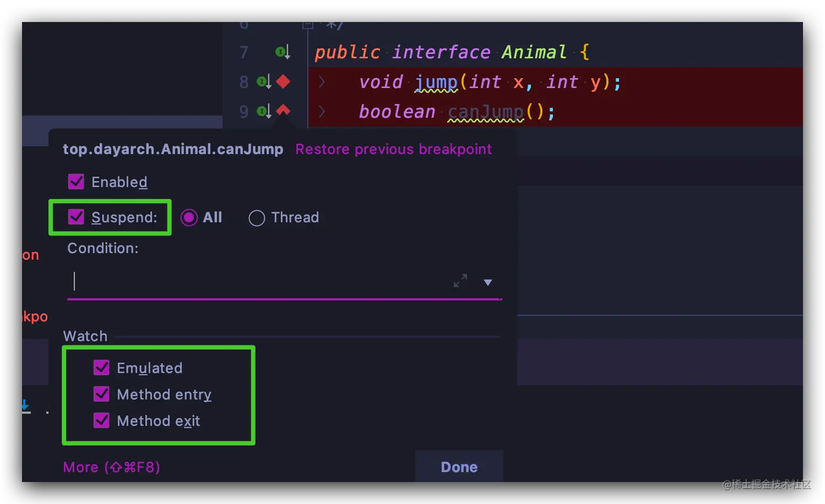Select the All suspend radio button
The image size is (825, 504).
(189, 218)
